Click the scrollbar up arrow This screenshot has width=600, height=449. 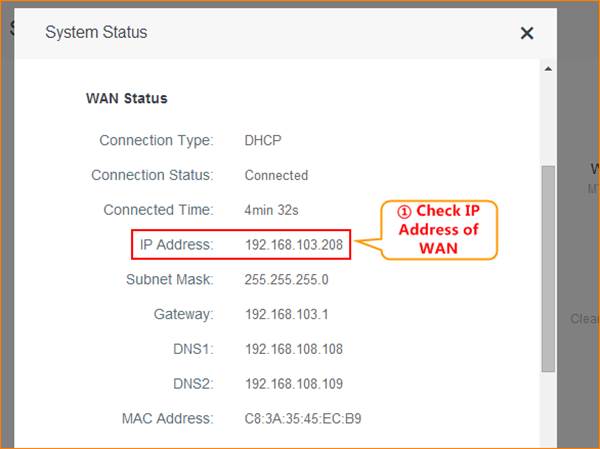click(x=547, y=70)
